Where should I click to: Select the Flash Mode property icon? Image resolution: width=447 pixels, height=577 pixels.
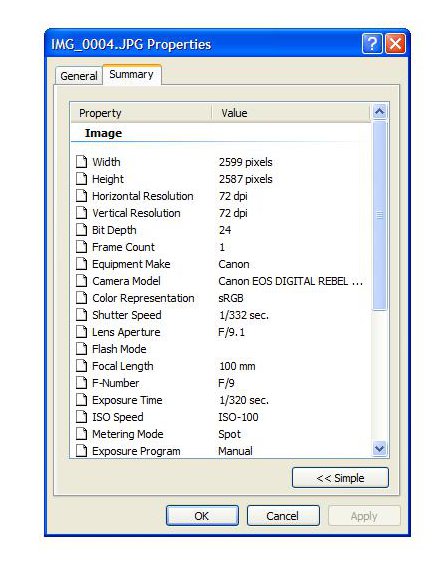tap(81, 349)
